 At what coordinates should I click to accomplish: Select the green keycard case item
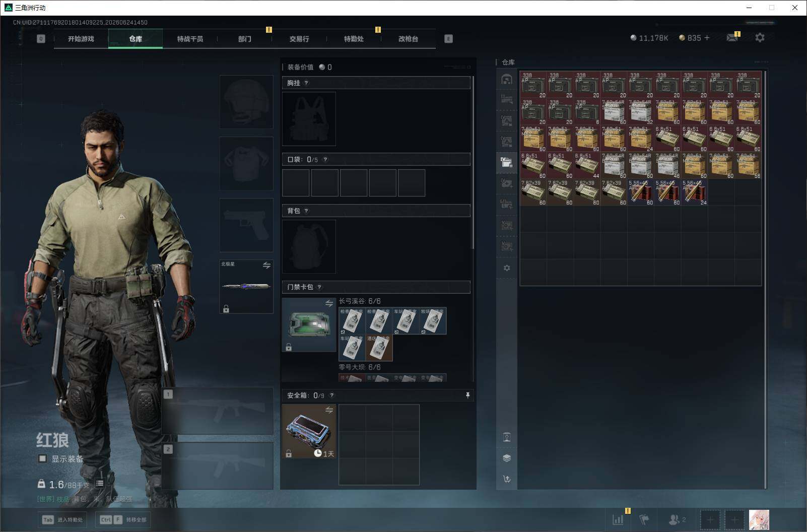[309, 324]
